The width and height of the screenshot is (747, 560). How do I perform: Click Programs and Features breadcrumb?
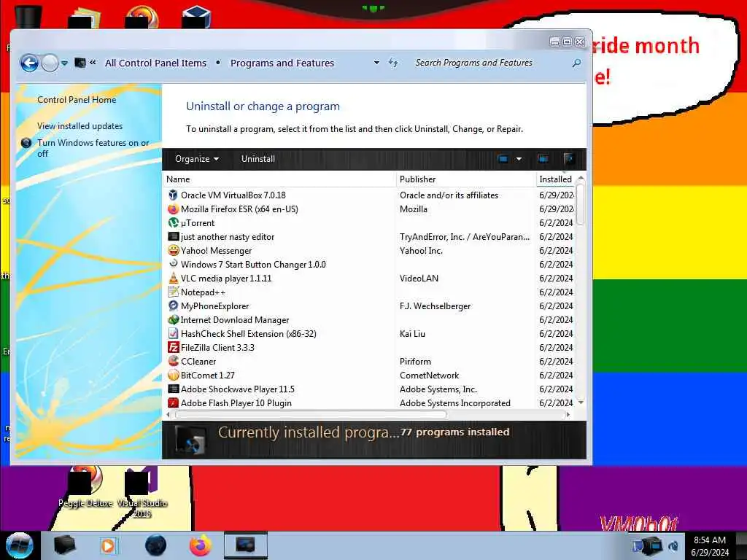point(282,63)
